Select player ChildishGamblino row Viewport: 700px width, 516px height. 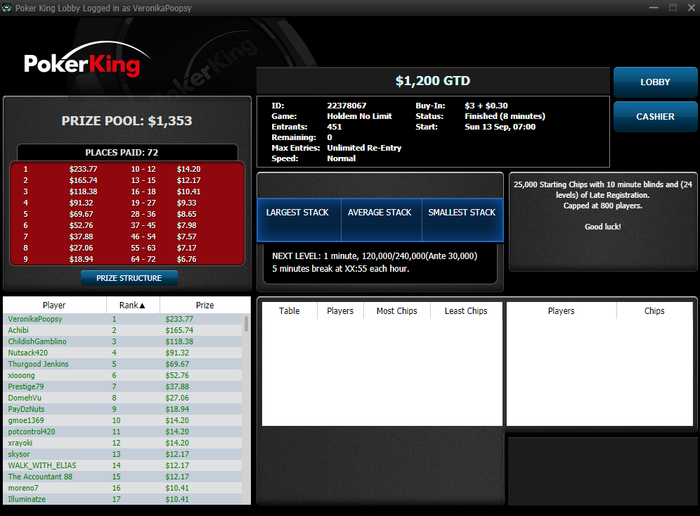click(123, 341)
